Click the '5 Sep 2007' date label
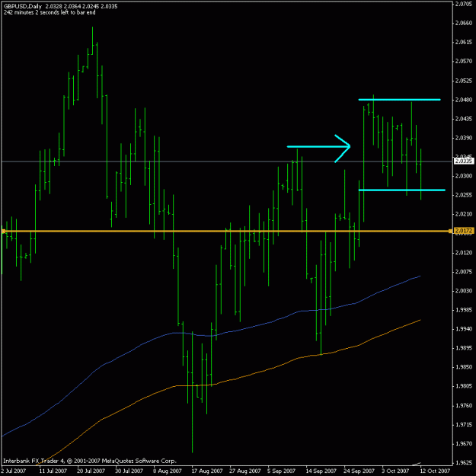This screenshot has height=476, width=476. click(282, 471)
